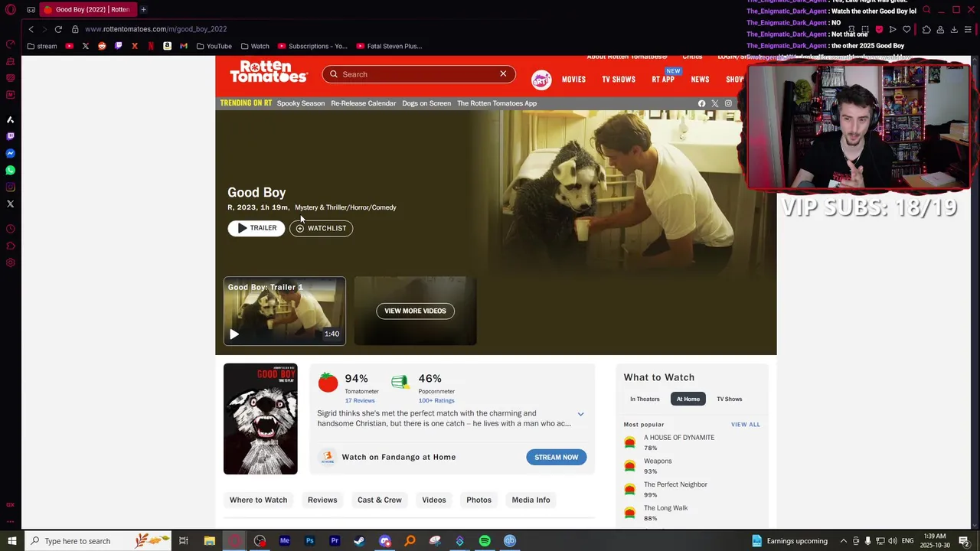Select the In Theaters filter
The image size is (980, 551).
point(645,399)
